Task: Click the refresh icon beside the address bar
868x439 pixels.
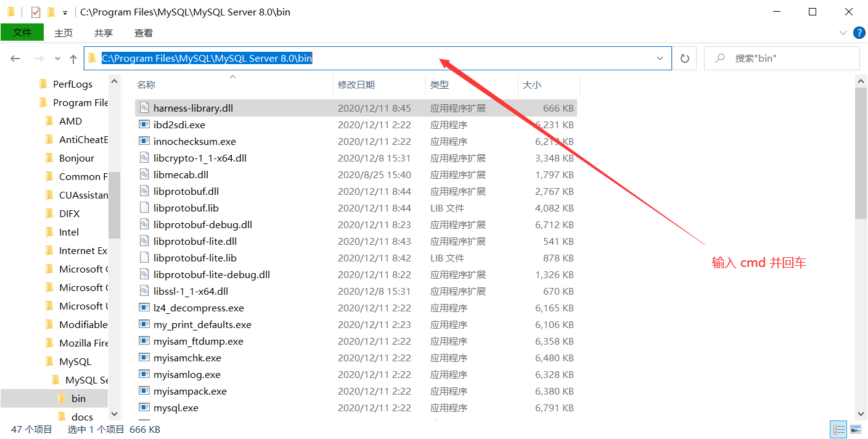Action: (x=684, y=58)
